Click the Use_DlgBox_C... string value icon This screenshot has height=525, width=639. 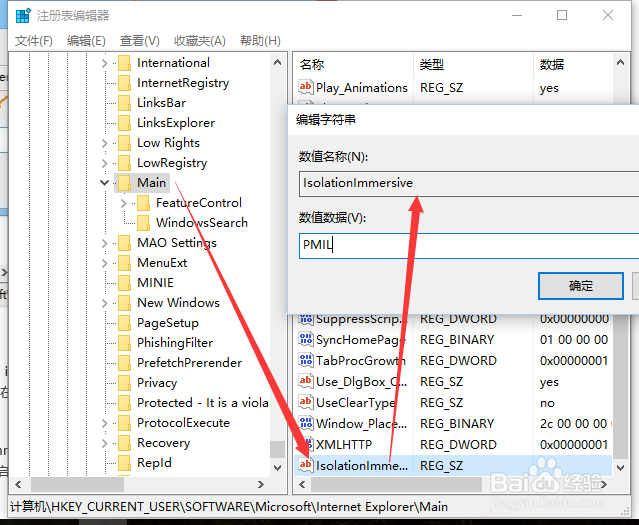(306, 381)
